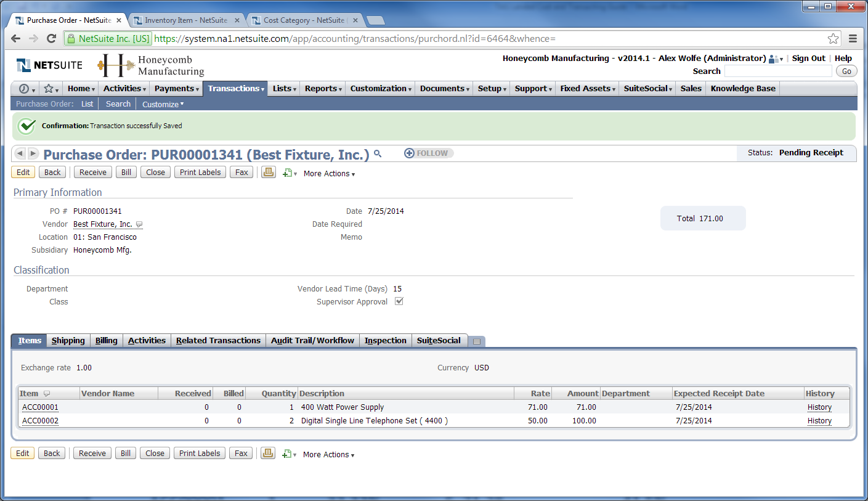
Task: Click the print icon in the bottom button row
Action: (267, 454)
